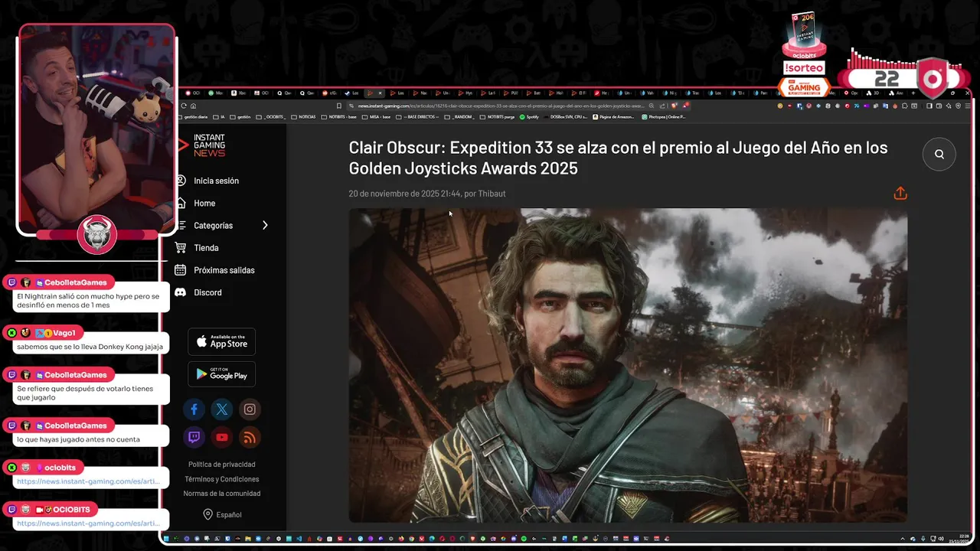Click the browser home icon
This screenshot has height=551, width=980.
click(x=193, y=106)
